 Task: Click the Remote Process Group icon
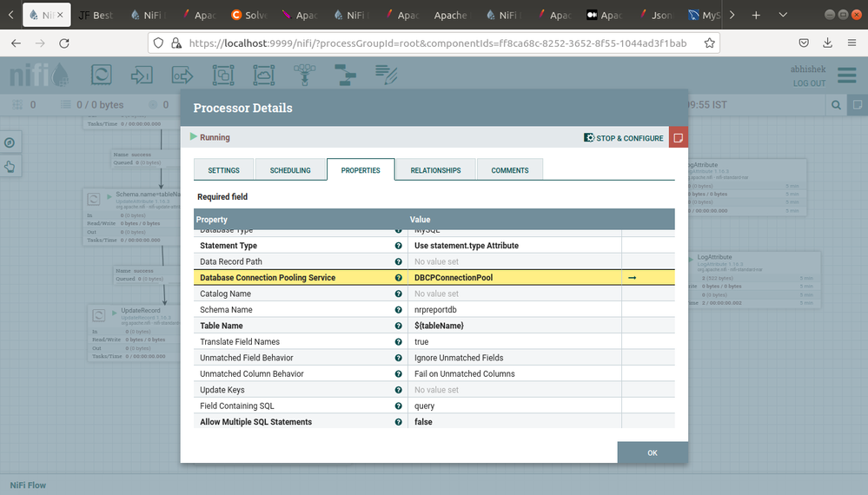point(263,75)
